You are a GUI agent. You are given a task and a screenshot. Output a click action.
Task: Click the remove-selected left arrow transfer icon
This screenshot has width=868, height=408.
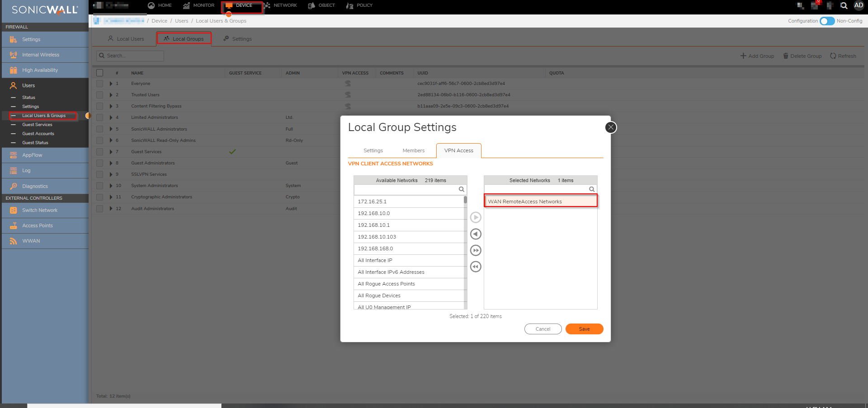tap(476, 234)
